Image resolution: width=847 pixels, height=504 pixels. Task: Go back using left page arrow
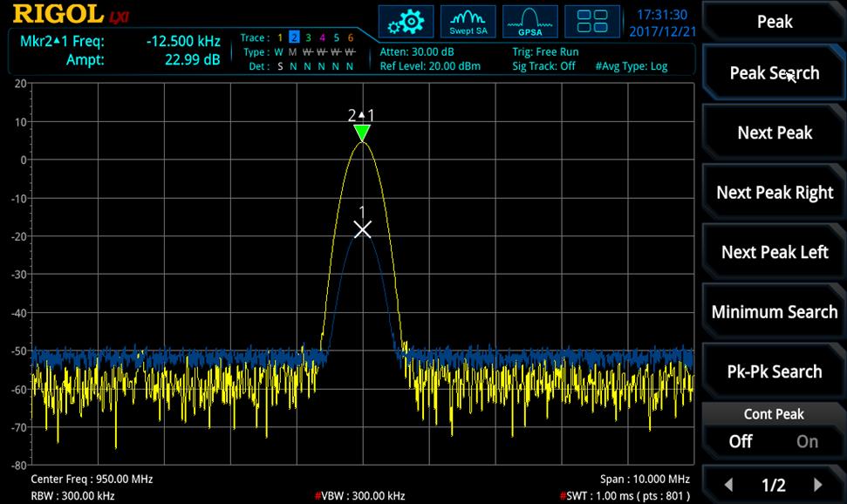click(x=729, y=483)
